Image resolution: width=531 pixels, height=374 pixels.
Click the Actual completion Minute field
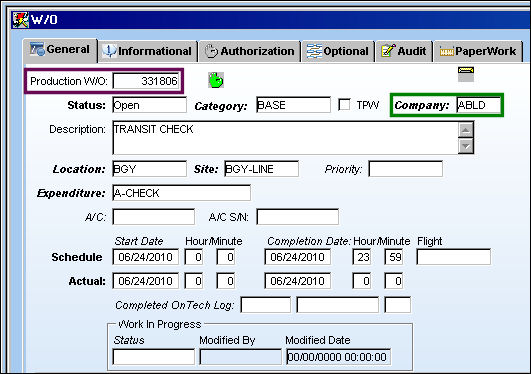coord(394,281)
